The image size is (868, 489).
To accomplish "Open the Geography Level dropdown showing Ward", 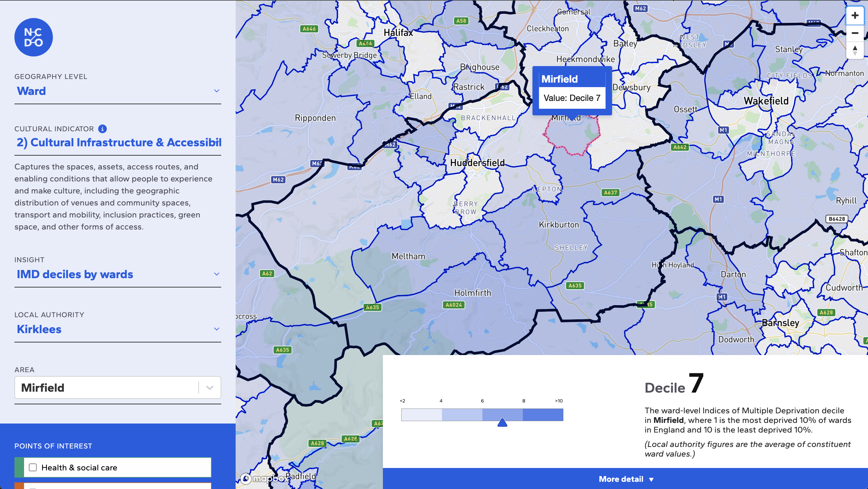I will tap(118, 91).
